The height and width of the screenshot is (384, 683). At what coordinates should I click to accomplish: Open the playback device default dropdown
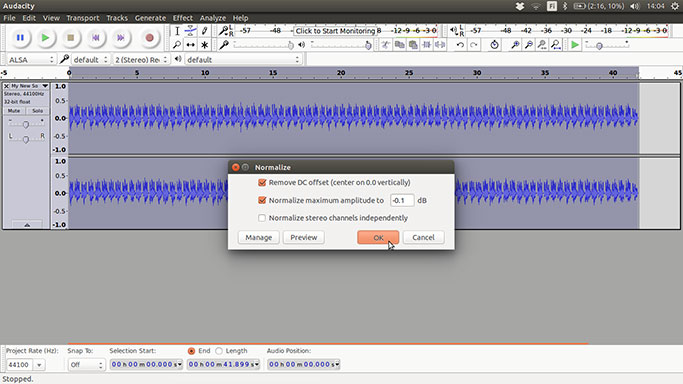click(243, 60)
